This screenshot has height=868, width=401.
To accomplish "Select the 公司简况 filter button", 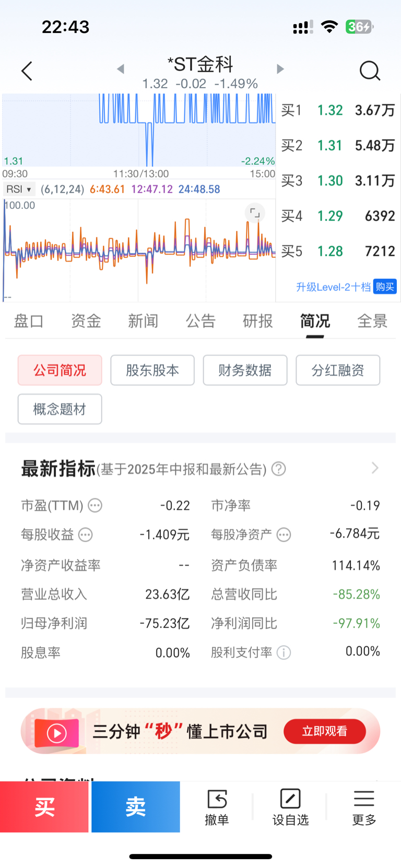I will [x=60, y=370].
